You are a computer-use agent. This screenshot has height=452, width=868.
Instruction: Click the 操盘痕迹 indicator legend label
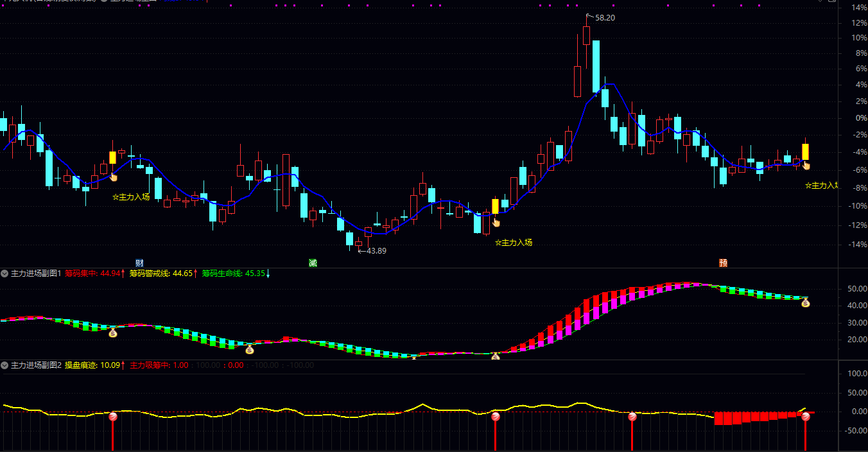tap(81, 365)
